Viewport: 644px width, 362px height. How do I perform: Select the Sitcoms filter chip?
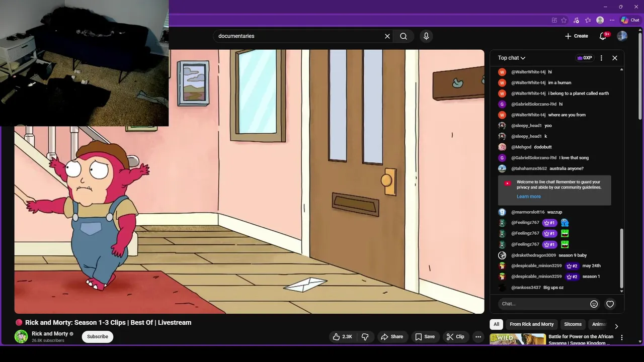click(x=573, y=324)
